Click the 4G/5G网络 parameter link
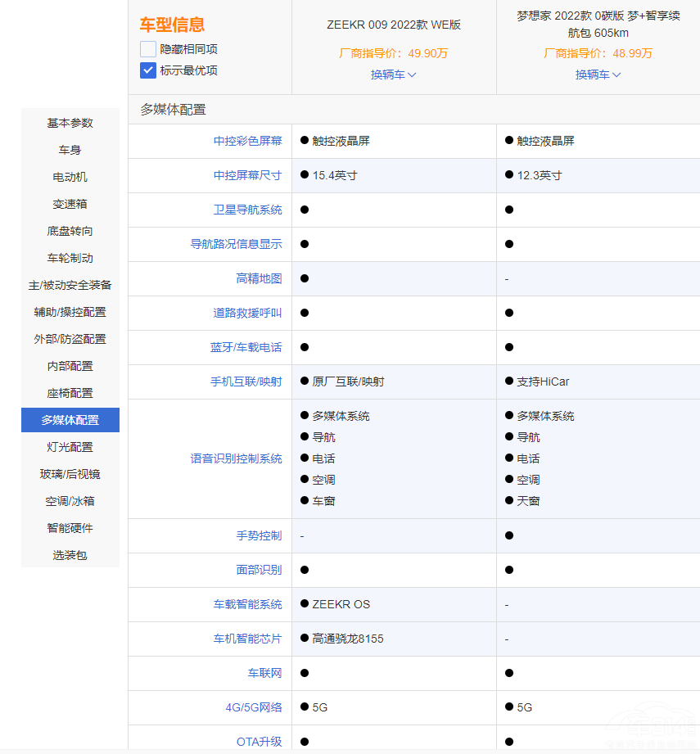 (x=253, y=707)
